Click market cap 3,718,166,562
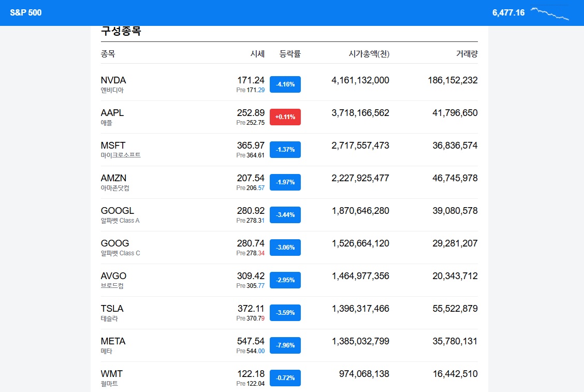 tap(360, 113)
